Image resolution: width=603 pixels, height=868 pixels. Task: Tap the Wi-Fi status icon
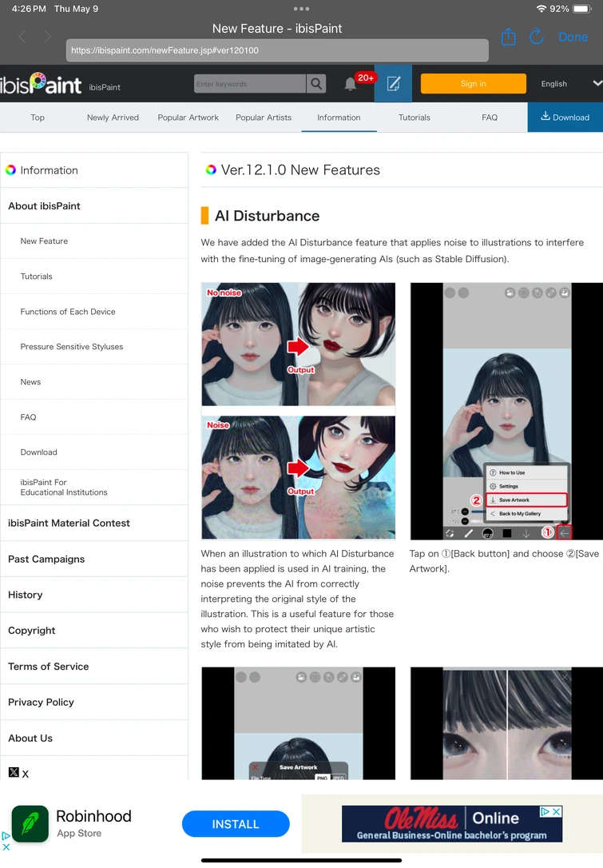(x=541, y=9)
